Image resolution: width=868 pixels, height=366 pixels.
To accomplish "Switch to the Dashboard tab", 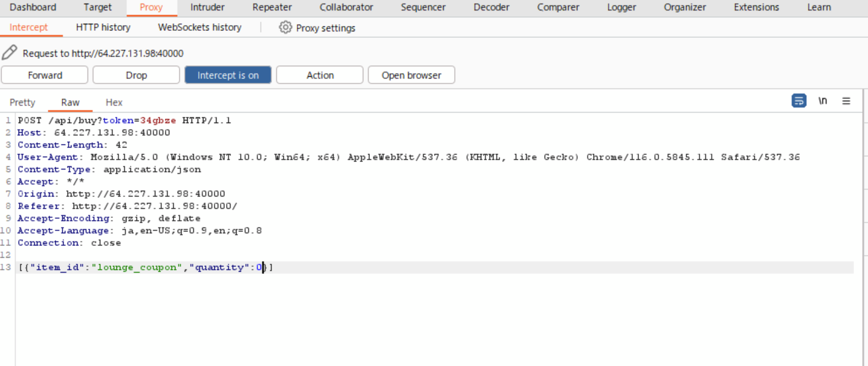I will (33, 8).
